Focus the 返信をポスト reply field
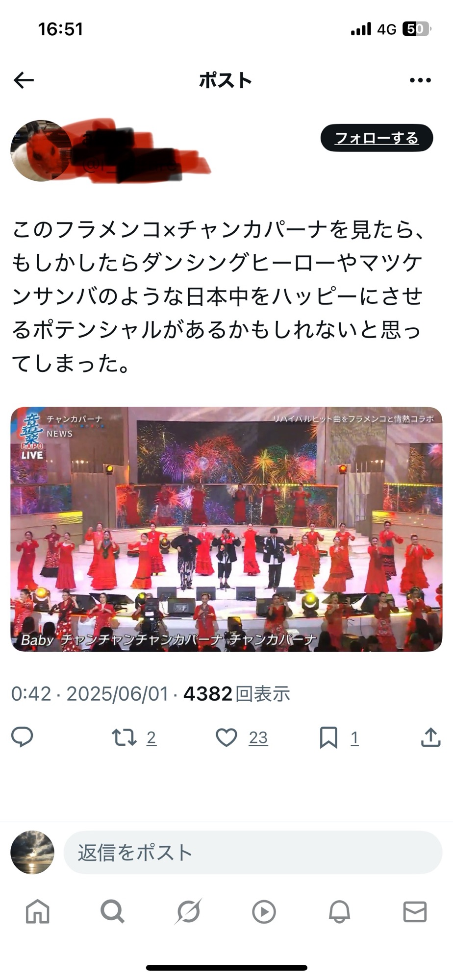Image resolution: width=453 pixels, height=980 pixels. (253, 853)
